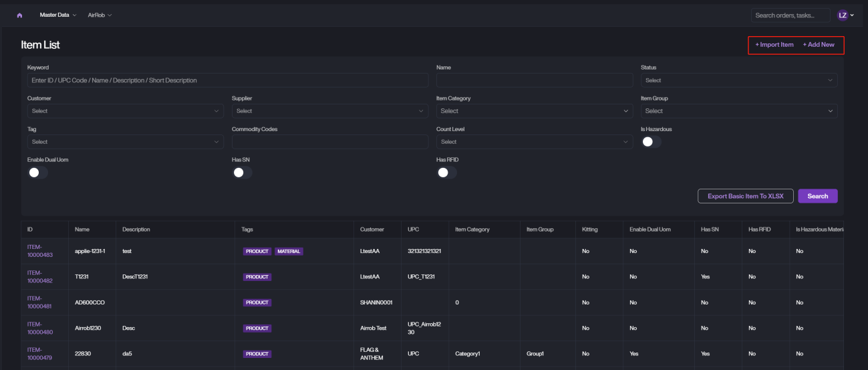Enable the Dual Uom filter switch
This screenshot has width=868, height=370.
point(37,173)
